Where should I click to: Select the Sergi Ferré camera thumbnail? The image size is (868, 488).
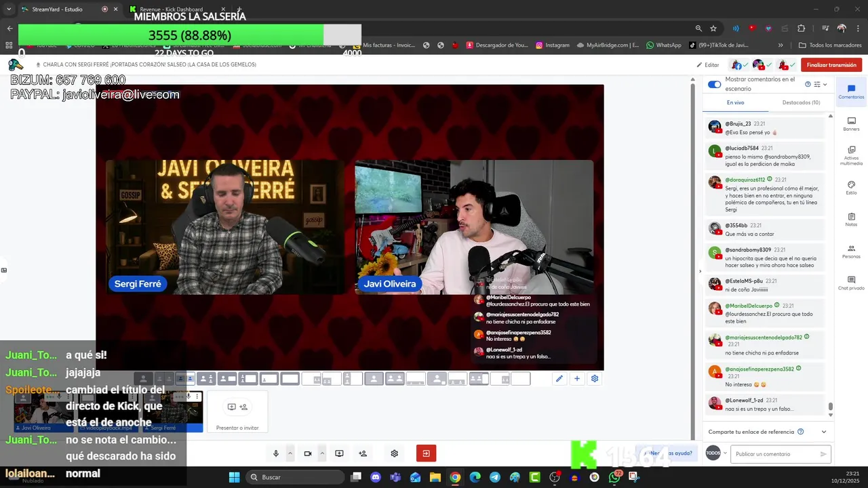pos(174,411)
